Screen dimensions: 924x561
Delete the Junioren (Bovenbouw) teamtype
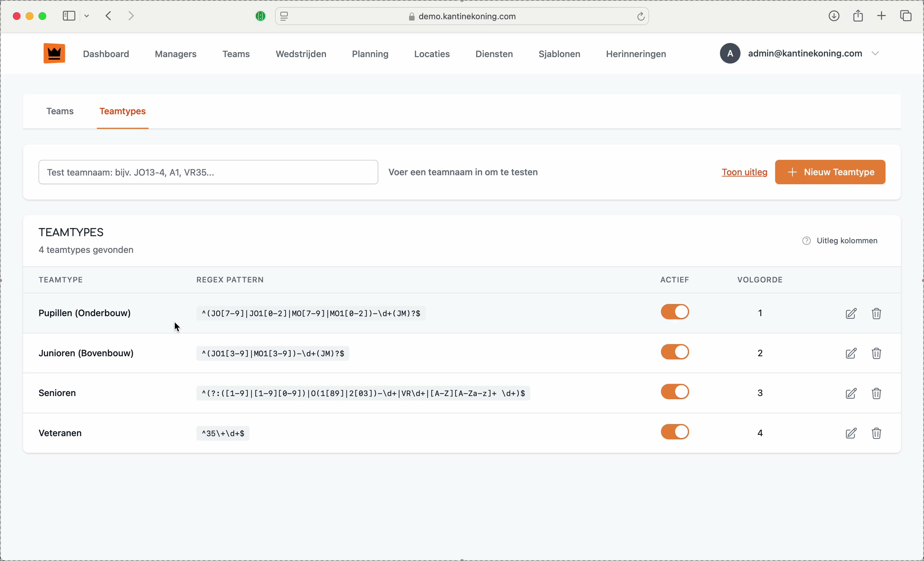click(877, 354)
